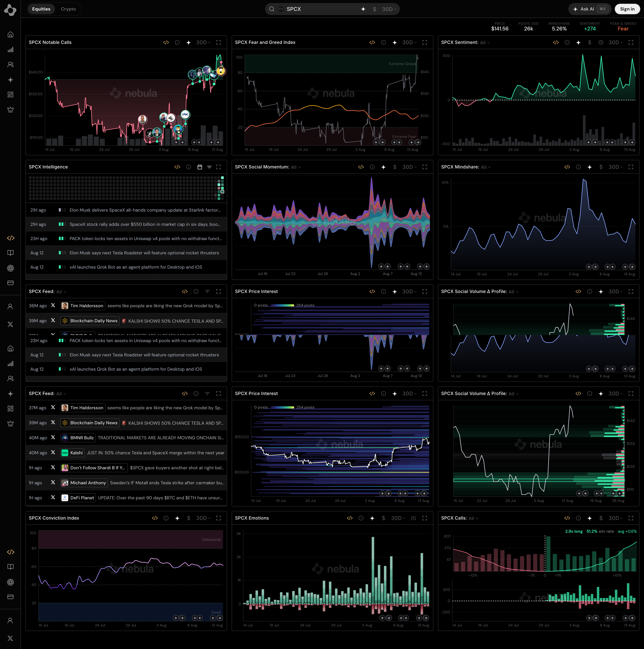Viewport: 644px width, 649px height.
Task: Open the calendar in SPCX Intelligence panel
Action: [200, 167]
